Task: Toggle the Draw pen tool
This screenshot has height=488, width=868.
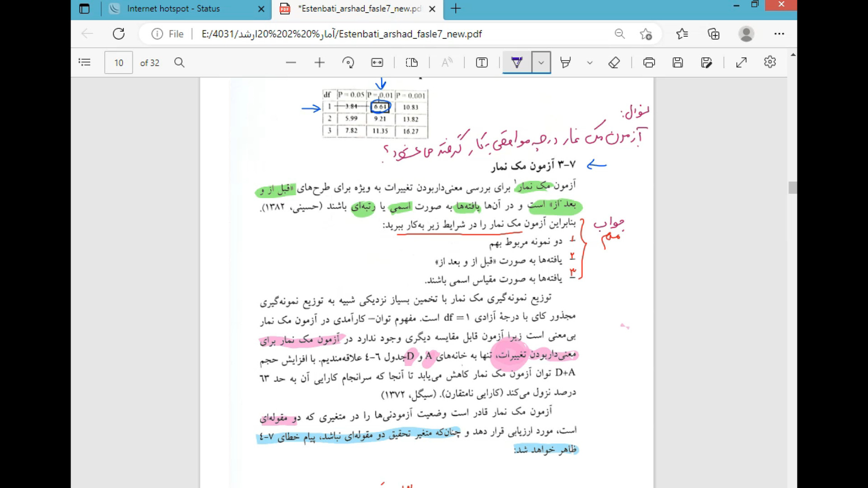Action: coord(517,62)
